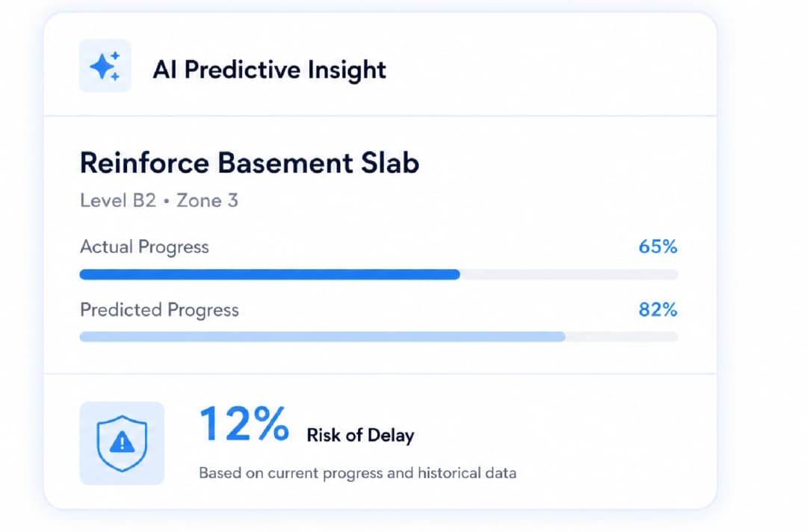Click the unfilled end of Predicted Progress bar
The height and width of the screenshot is (532, 807).
[x=622, y=337]
